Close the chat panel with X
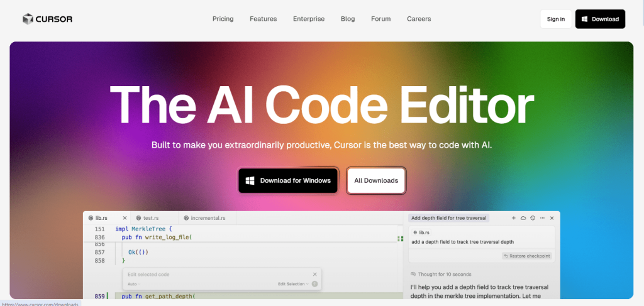Image resolution: width=644 pixels, height=306 pixels. pos(552,218)
